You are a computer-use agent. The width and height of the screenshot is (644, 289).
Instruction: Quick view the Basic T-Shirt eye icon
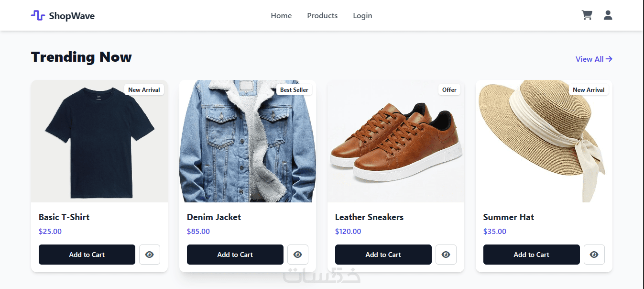coord(149,255)
